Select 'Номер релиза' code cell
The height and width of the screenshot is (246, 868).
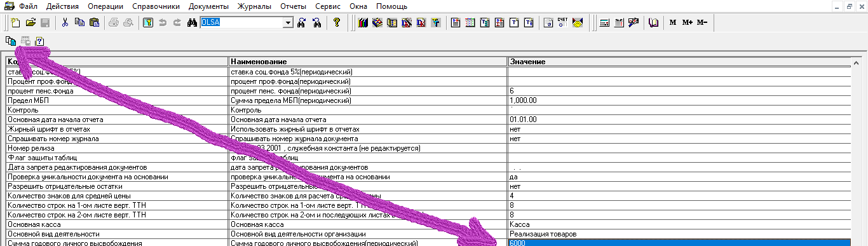point(117,148)
